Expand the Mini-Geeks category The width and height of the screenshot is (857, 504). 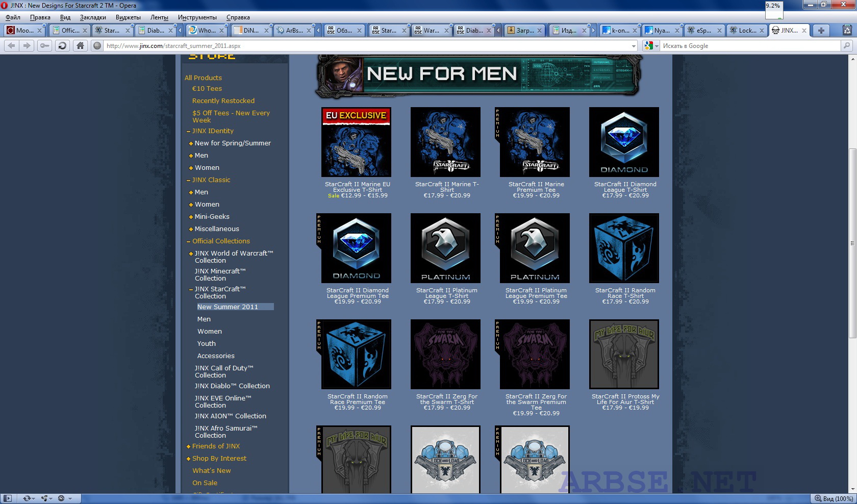(x=191, y=217)
